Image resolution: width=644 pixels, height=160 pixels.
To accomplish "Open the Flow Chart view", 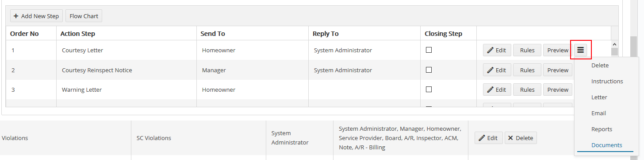I will pos(84,16).
